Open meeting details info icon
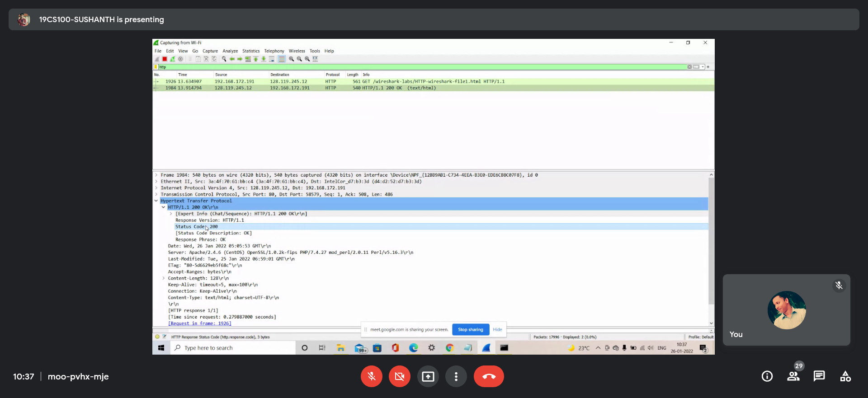This screenshot has width=868, height=398. [x=767, y=376]
